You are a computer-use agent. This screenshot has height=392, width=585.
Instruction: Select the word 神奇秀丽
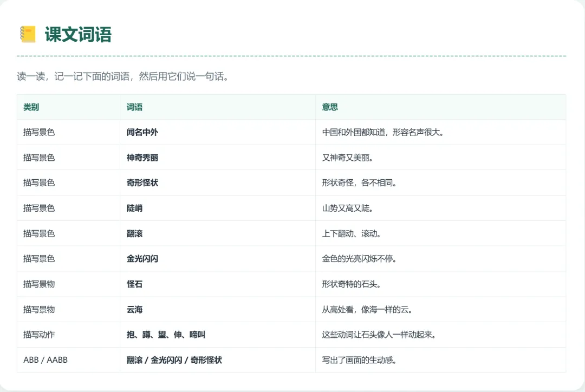(x=142, y=158)
